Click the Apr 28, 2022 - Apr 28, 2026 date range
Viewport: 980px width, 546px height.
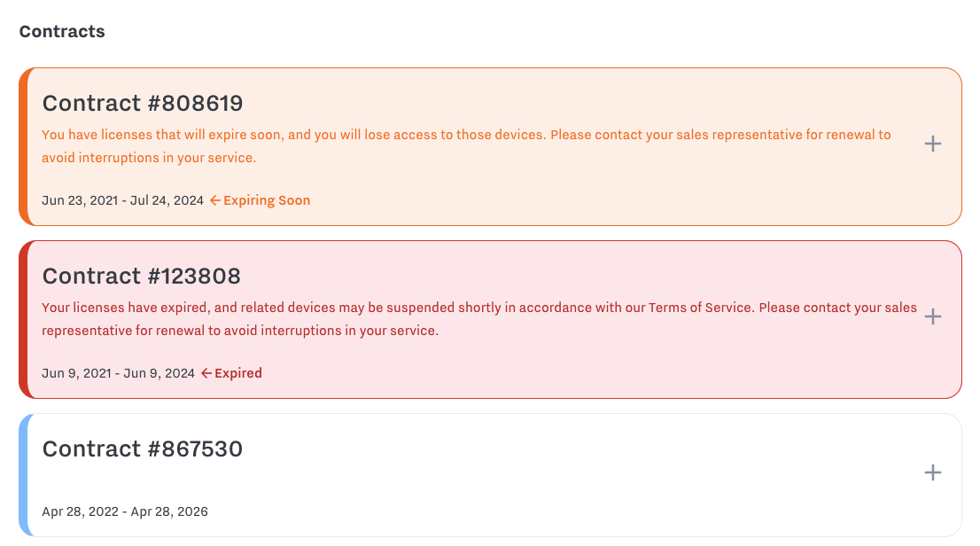125,511
